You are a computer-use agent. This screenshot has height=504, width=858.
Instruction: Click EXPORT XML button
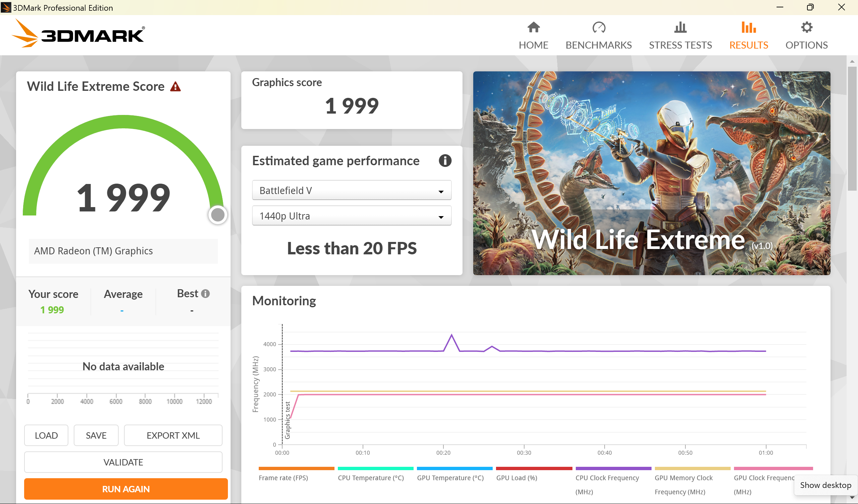[173, 435]
